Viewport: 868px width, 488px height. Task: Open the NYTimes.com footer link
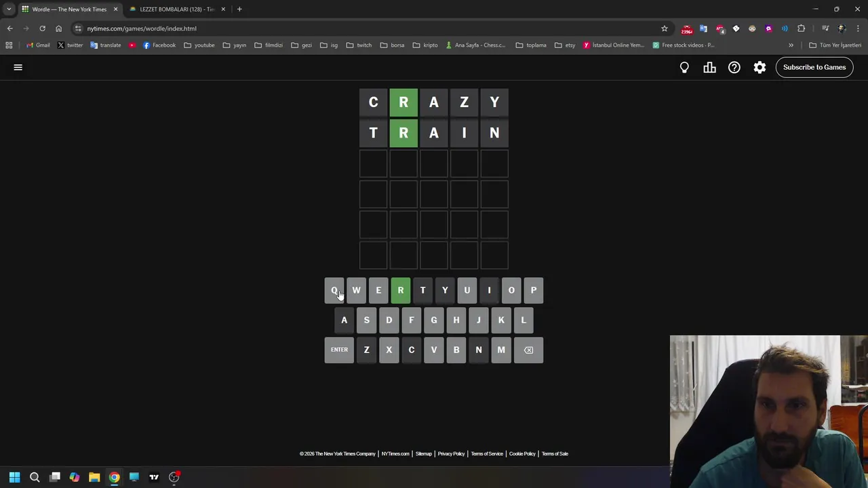pyautogui.click(x=395, y=453)
